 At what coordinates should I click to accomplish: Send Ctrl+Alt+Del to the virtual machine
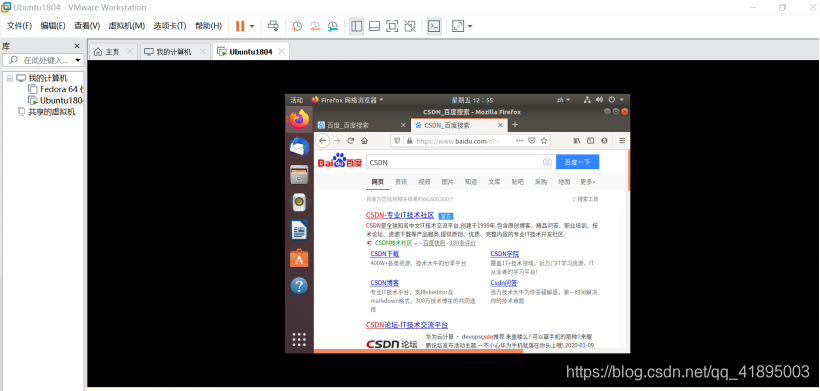coord(273,26)
